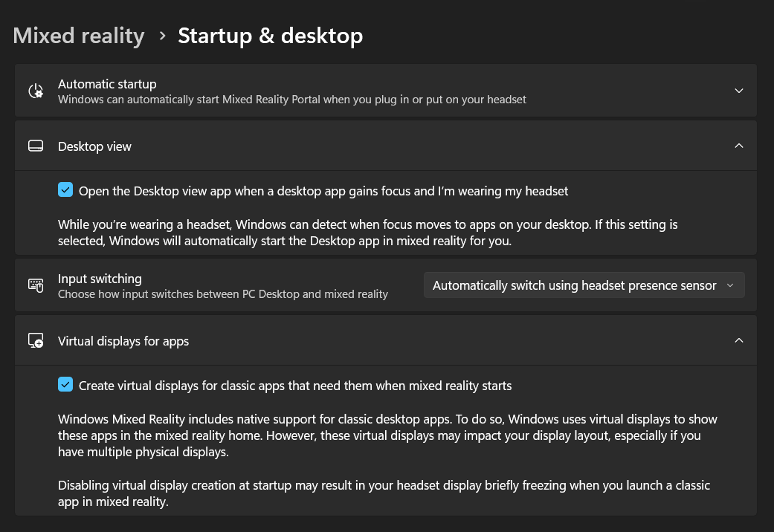Expand the Automatic startup section chevron
This screenshot has width=774, height=532.
pos(738,91)
